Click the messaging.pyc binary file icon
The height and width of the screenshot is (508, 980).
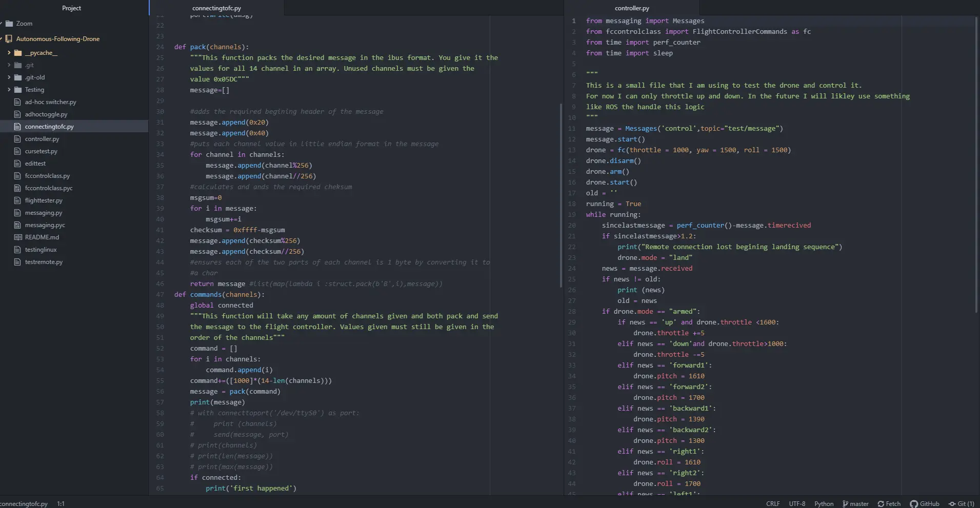(18, 225)
